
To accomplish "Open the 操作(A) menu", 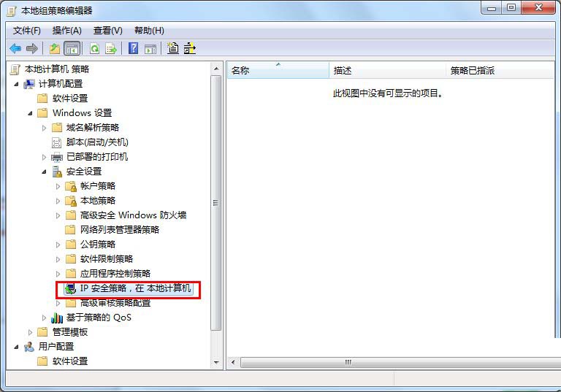I will pyautogui.click(x=67, y=31).
